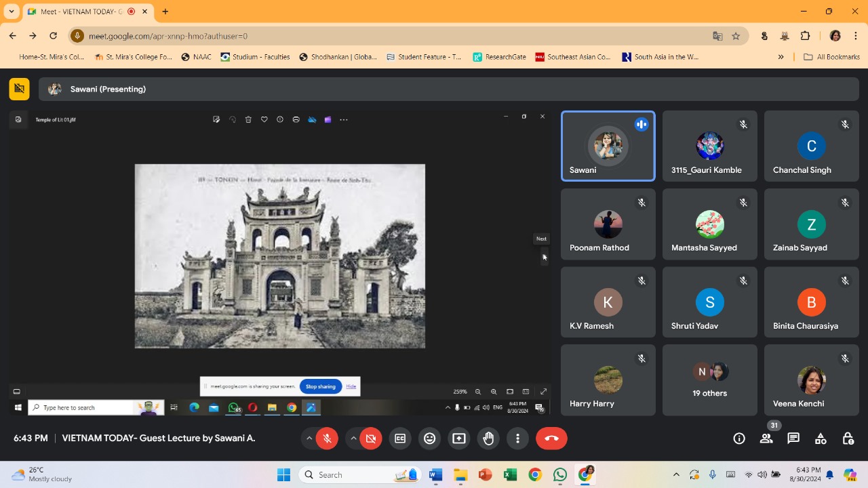
Task: Turn on the camera in Meet
Action: click(370, 439)
